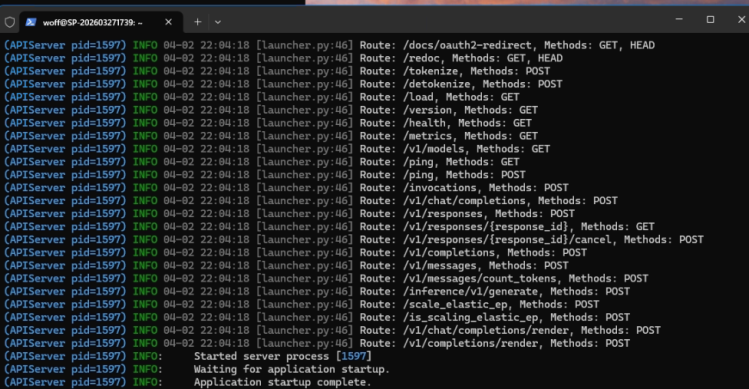Click route text /v1/responses, Methods: POST

click(488, 214)
